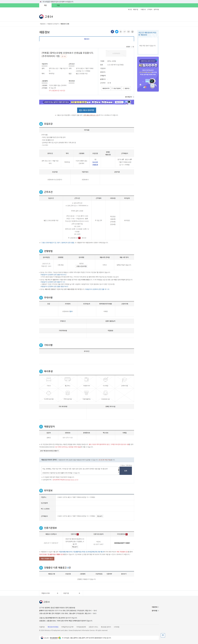Click the 위치정보 location pin icon
The width and height of the screenshot is (198, 644).
(x=41, y=491)
